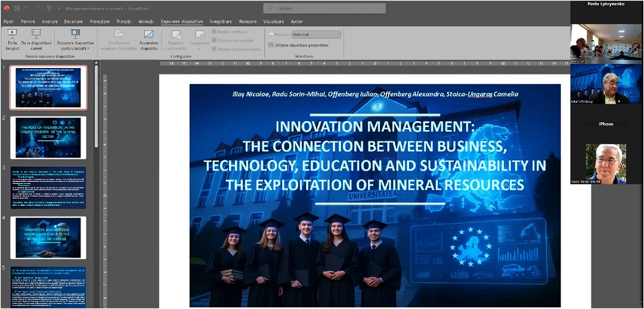This screenshot has width=644, height=309.
Task: Select slide 2 thumbnail Role of Innovation
Action: pyautogui.click(x=48, y=138)
